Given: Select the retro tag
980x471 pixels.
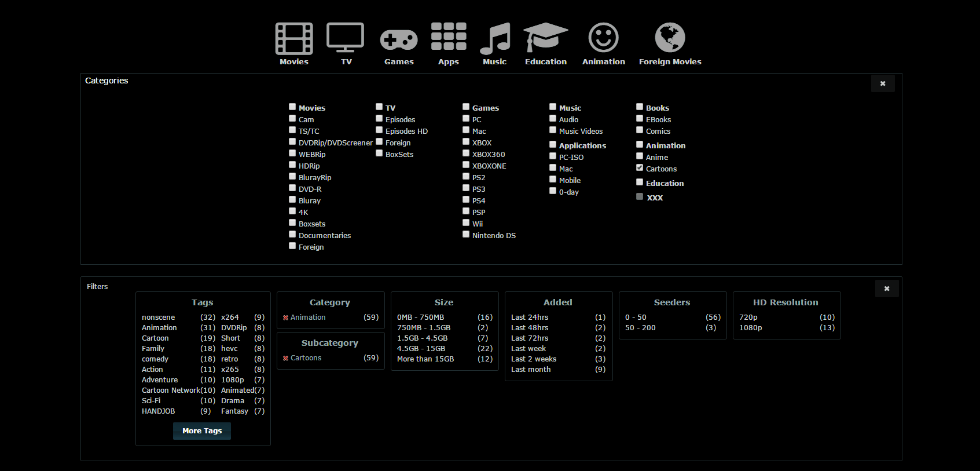Looking at the screenshot, I should [x=229, y=359].
